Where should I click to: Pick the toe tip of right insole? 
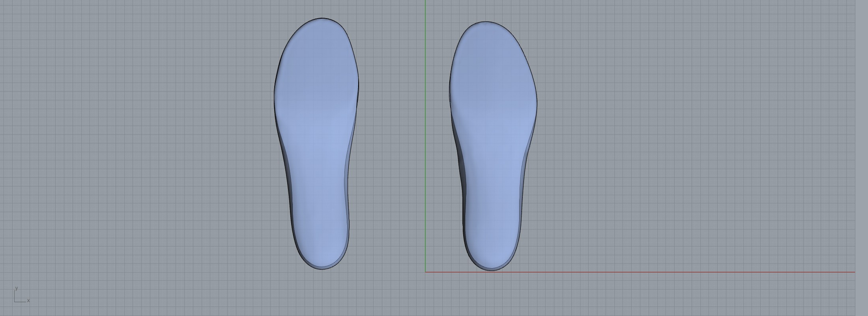[x=485, y=22]
